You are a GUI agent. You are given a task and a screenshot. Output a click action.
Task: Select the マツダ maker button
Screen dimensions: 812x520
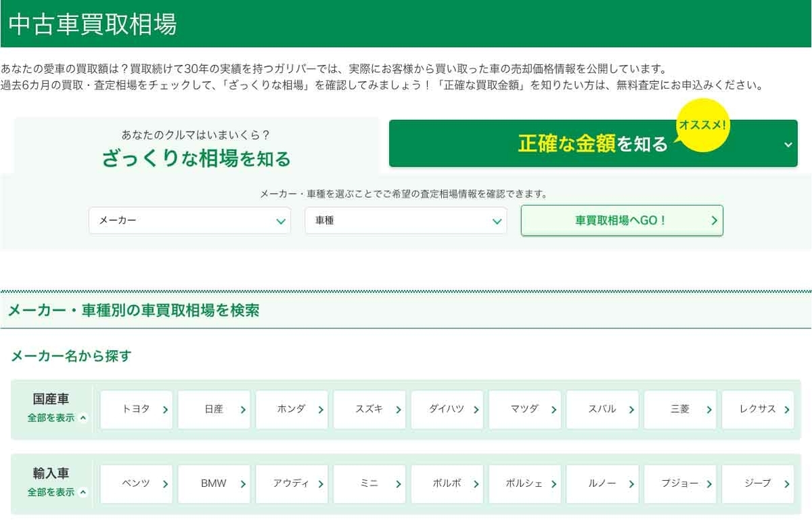coord(525,410)
